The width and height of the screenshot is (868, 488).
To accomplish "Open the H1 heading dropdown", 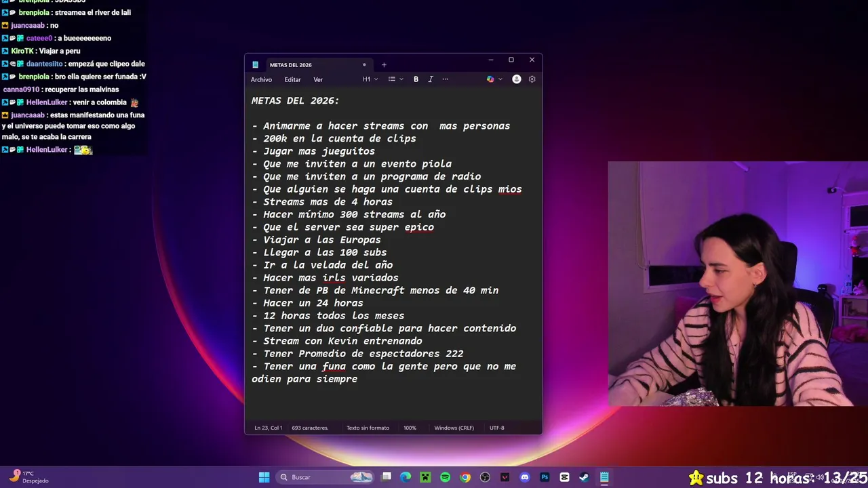I will 370,79.
